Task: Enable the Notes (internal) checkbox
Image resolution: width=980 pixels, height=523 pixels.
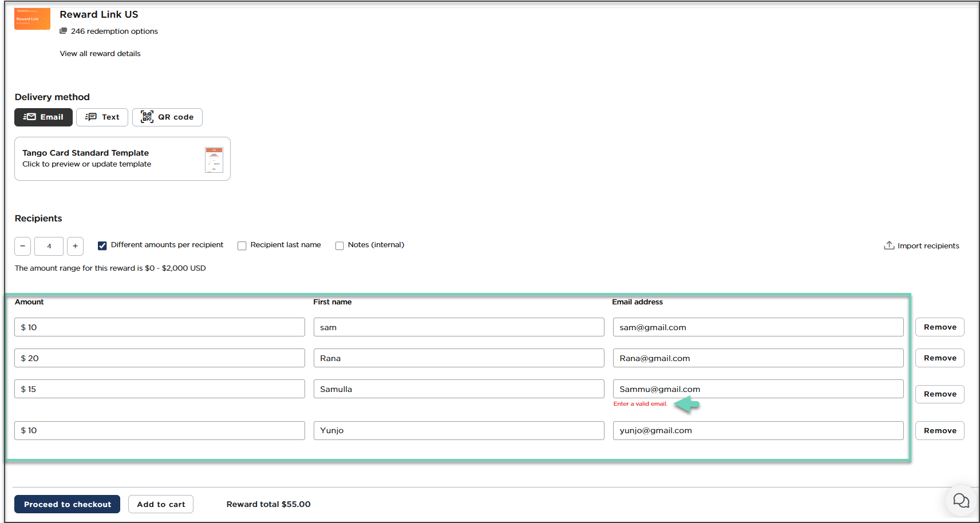Action: [x=339, y=245]
